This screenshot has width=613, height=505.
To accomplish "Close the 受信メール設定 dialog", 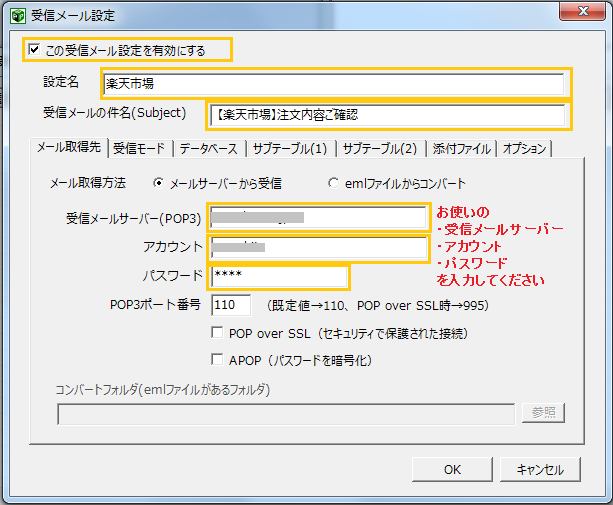I will 583,11.
